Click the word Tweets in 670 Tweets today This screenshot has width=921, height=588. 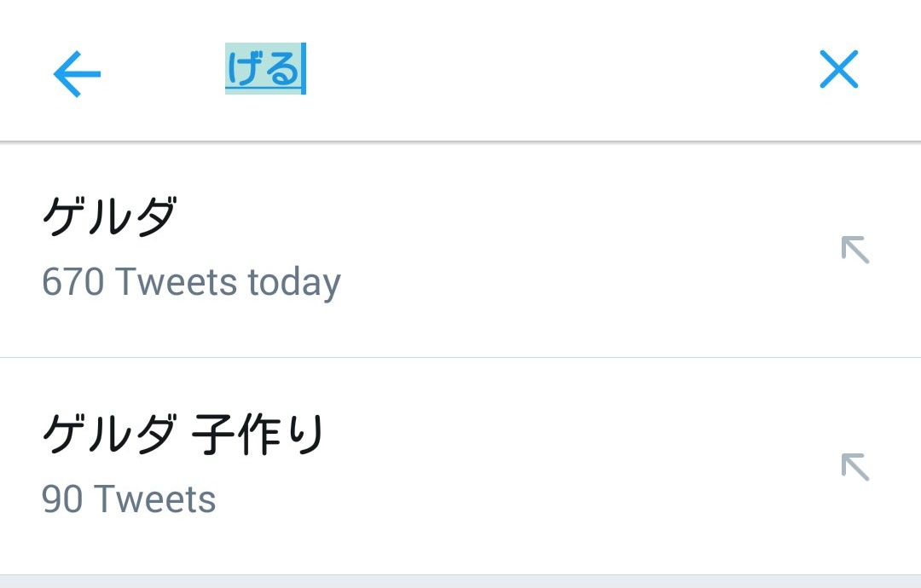(177, 282)
